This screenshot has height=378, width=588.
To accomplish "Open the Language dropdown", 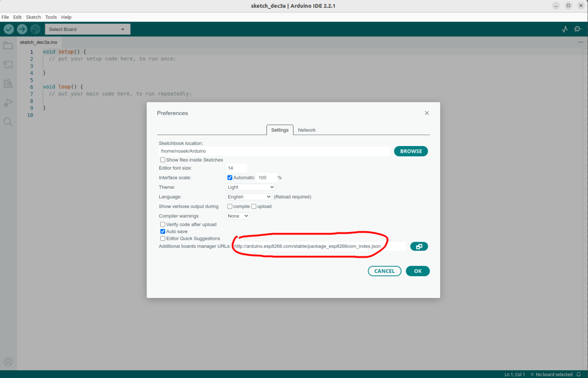I will (249, 197).
